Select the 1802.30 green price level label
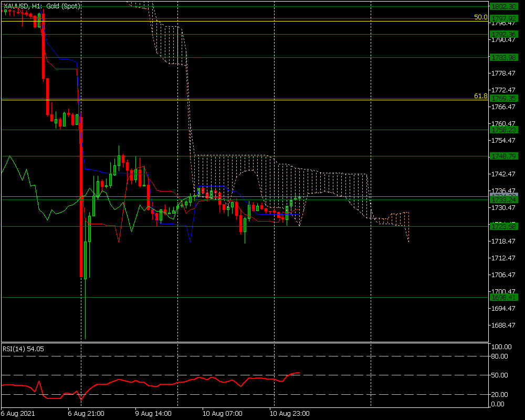The image size is (525, 420). tap(503, 6)
